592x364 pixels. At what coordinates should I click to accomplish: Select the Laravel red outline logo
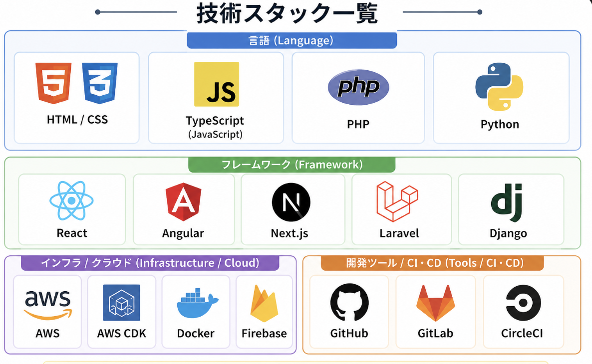coord(397,201)
